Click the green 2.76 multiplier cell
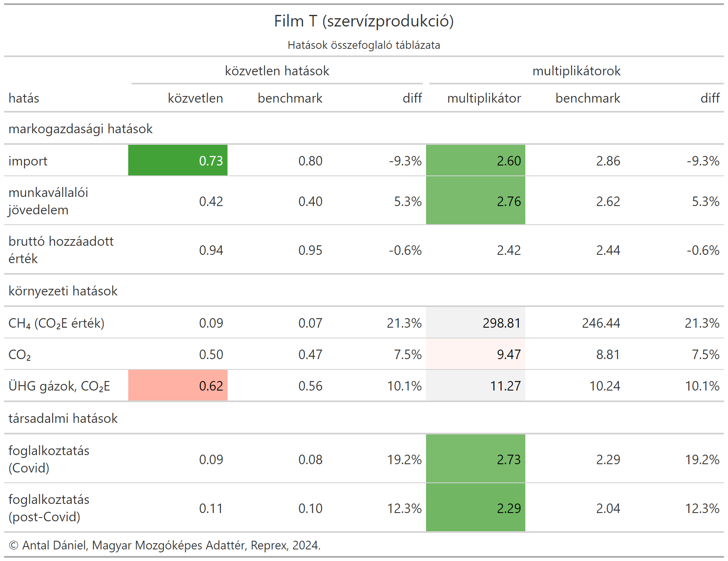Image resolution: width=728 pixels, height=561 pixels. [476, 201]
